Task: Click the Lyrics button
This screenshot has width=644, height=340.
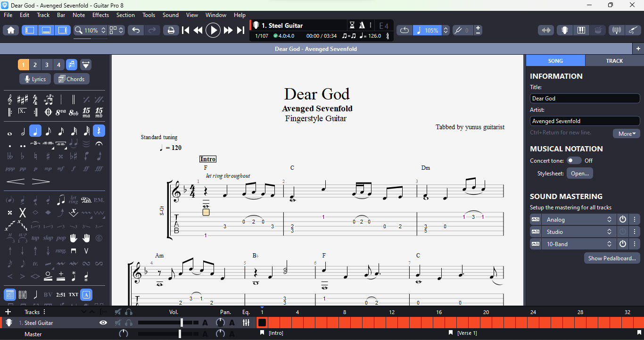Action: tap(35, 79)
